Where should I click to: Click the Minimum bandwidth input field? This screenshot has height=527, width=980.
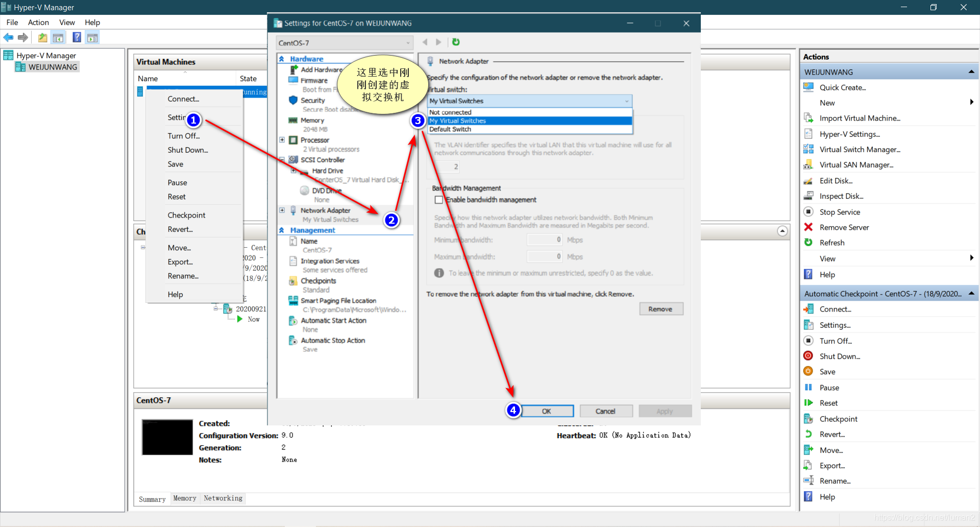tap(545, 240)
